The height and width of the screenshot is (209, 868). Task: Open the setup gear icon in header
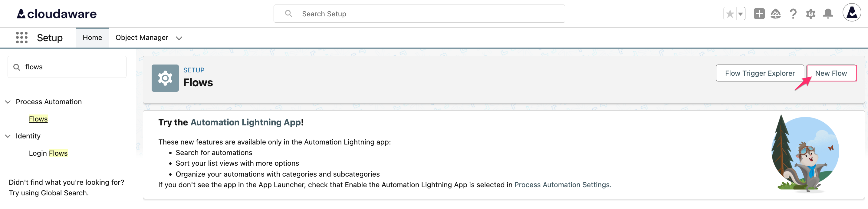click(810, 14)
